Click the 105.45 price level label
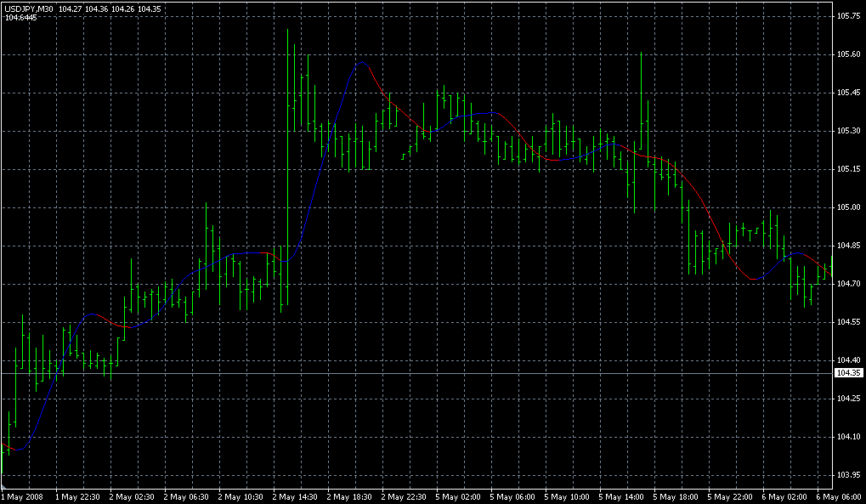This screenshot has height=504, width=866. [x=848, y=93]
